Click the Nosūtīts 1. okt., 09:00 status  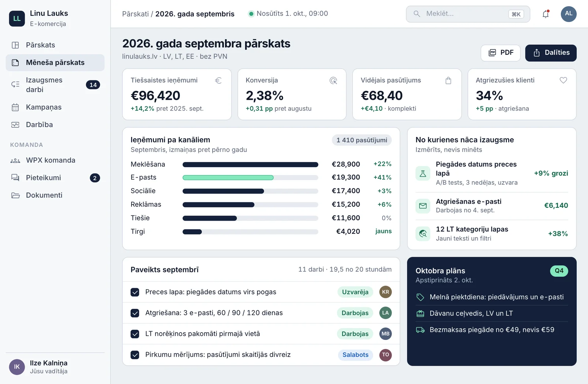pyautogui.click(x=288, y=14)
